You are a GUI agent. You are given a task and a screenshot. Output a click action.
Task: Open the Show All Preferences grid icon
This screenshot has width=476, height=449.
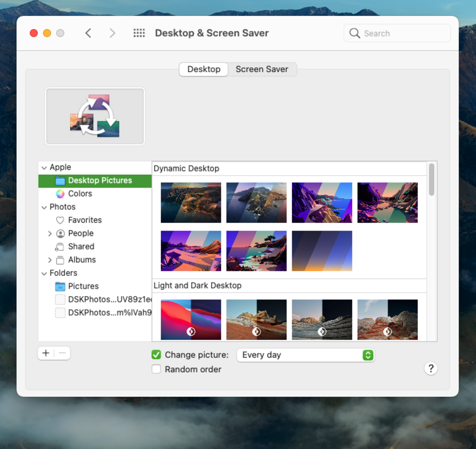pyautogui.click(x=139, y=33)
